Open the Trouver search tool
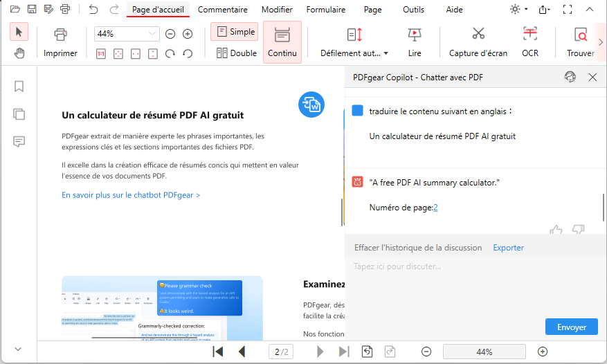The height and width of the screenshot is (364, 607). (x=580, y=43)
